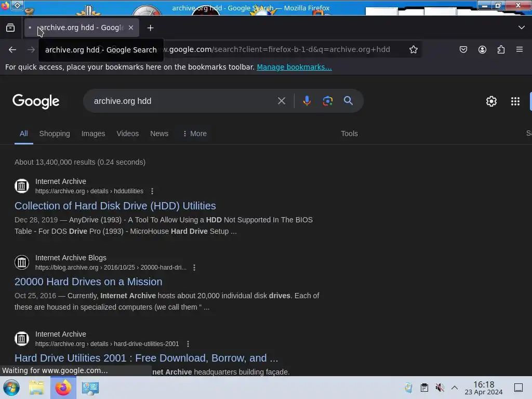Screen dimensions: 532x399
Task: Click the Manage bookmarks link
Action: [294, 67]
